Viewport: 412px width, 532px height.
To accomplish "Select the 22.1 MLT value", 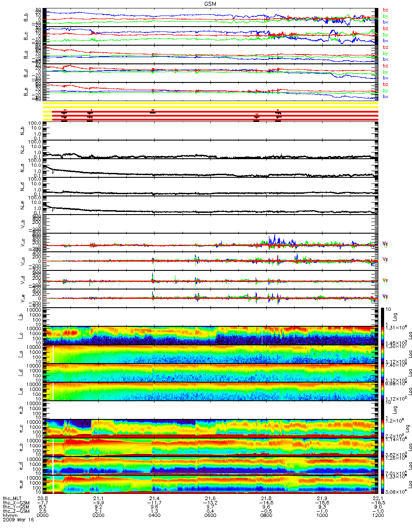I will coord(377,499).
